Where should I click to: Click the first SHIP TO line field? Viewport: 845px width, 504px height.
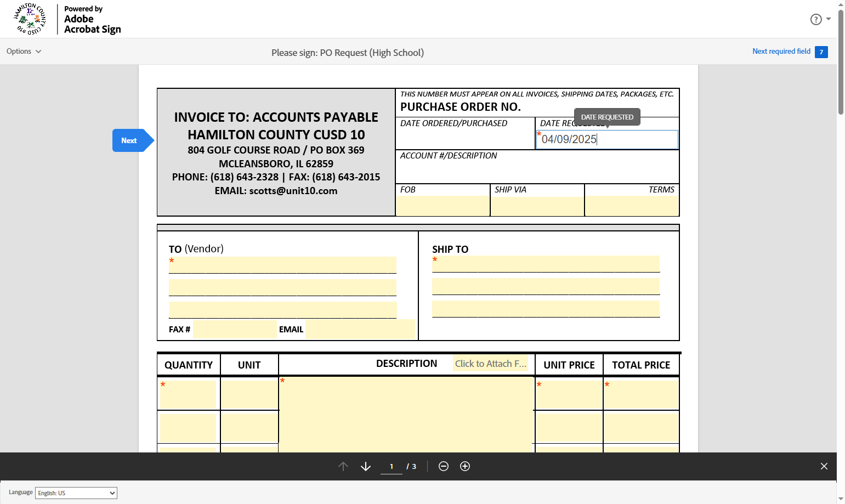(x=546, y=264)
